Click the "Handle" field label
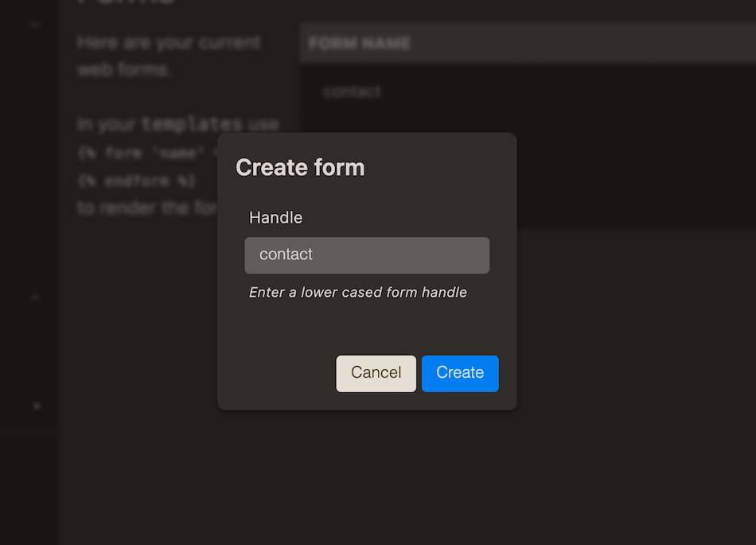 [275, 217]
